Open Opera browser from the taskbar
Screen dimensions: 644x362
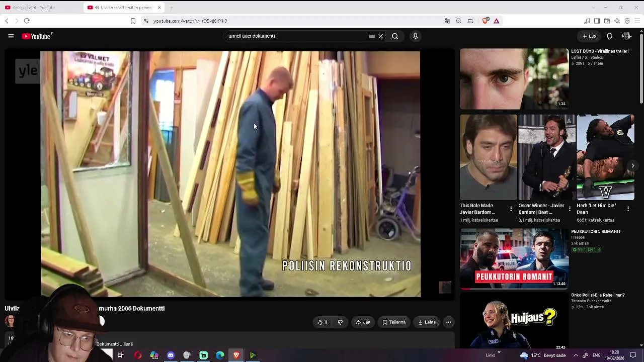point(137,355)
